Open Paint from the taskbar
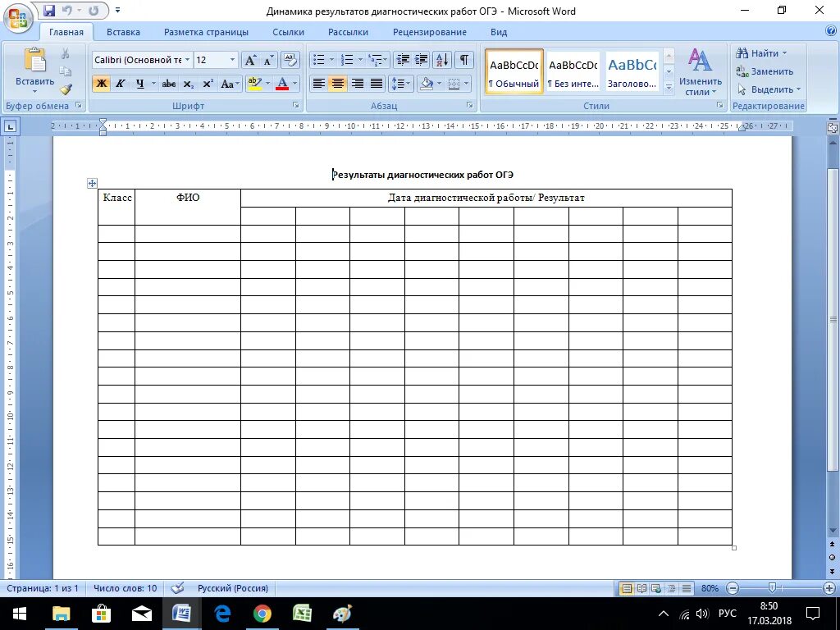The height and width of the screenshot is (630, 840). (342, 614)
